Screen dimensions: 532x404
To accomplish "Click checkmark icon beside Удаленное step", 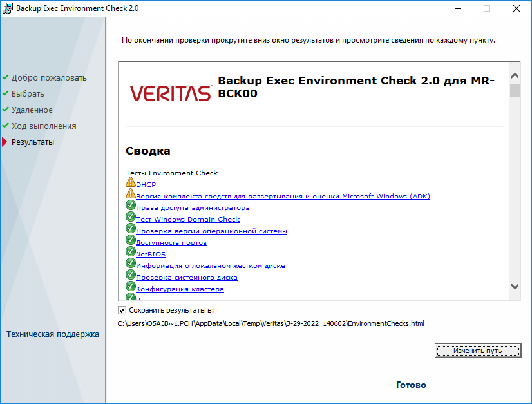I will pyautogui.click(x=5, y=110).
